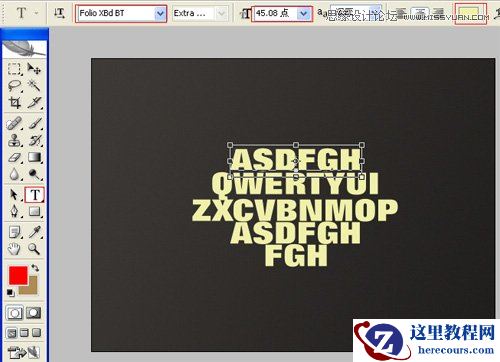This screenshot has height=362, width=500.
Task: Select the Lasso tool
Action: click(14, 86)
